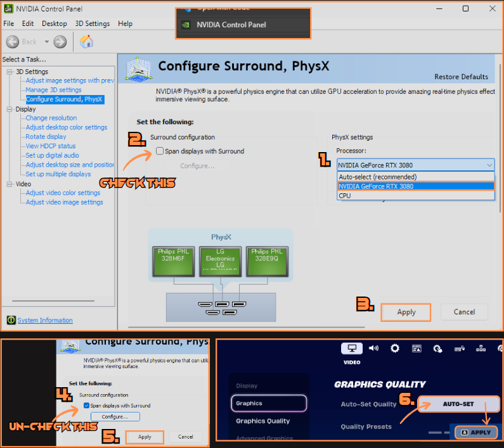This screenshot has height=448, width=504.
Task: Click Restore Defaults link
Action: click(461, 77)
